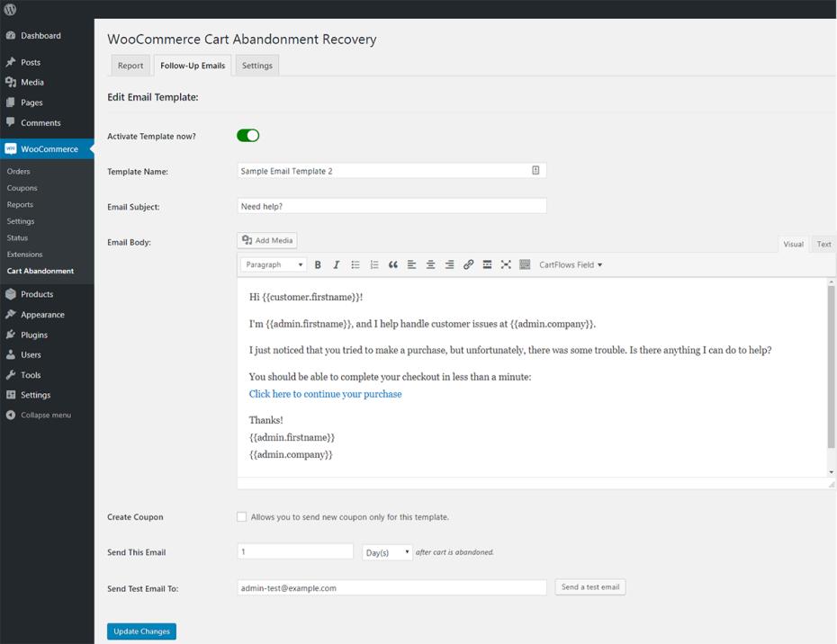This screenshot has width=837, height=644.
Task: Switch to the Report tab
Action: point(130,66)
